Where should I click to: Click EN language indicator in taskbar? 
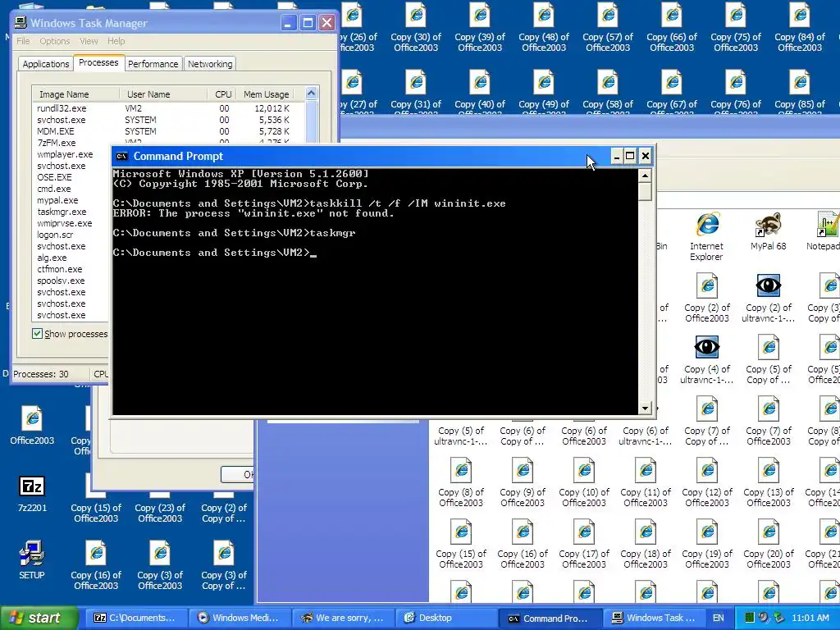pyautogui.click(x=719, y=618)
